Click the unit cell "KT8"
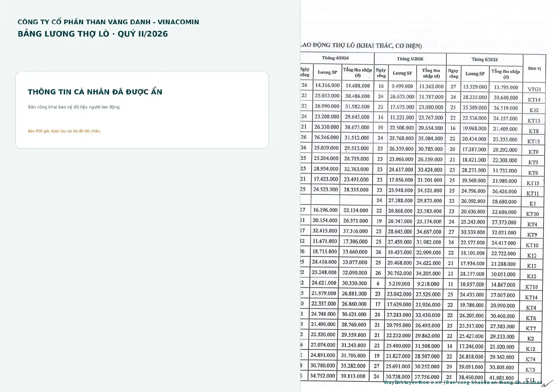Screen dimensions: 555x392 click(534, 131)
